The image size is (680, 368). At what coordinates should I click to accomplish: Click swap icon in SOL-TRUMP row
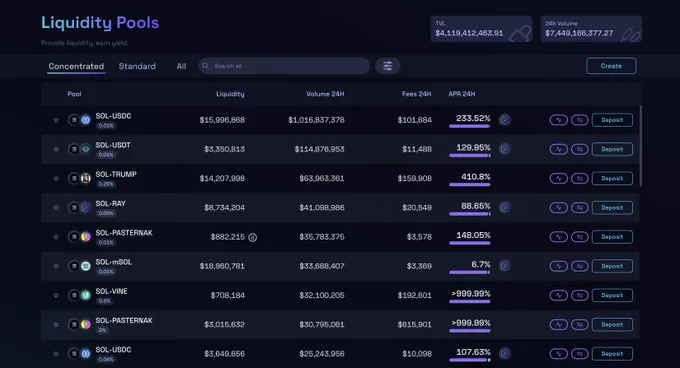(580, 179)
